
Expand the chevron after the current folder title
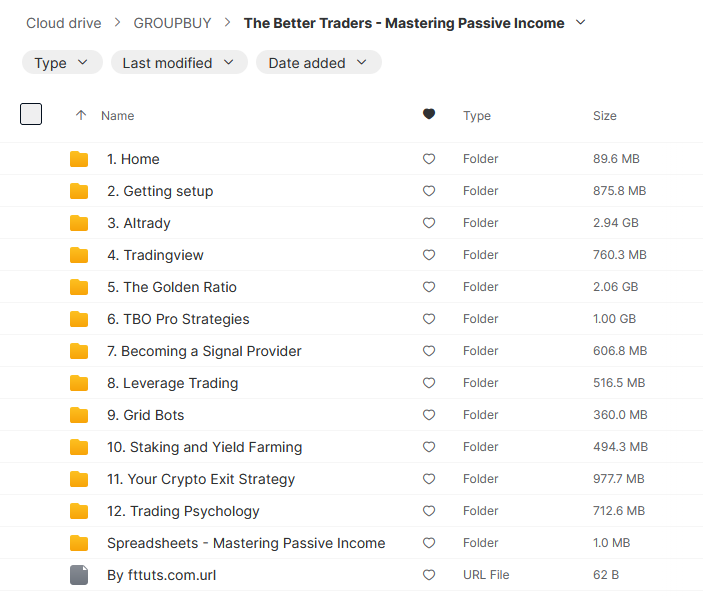pyautogui.click(x=581, y=22)
